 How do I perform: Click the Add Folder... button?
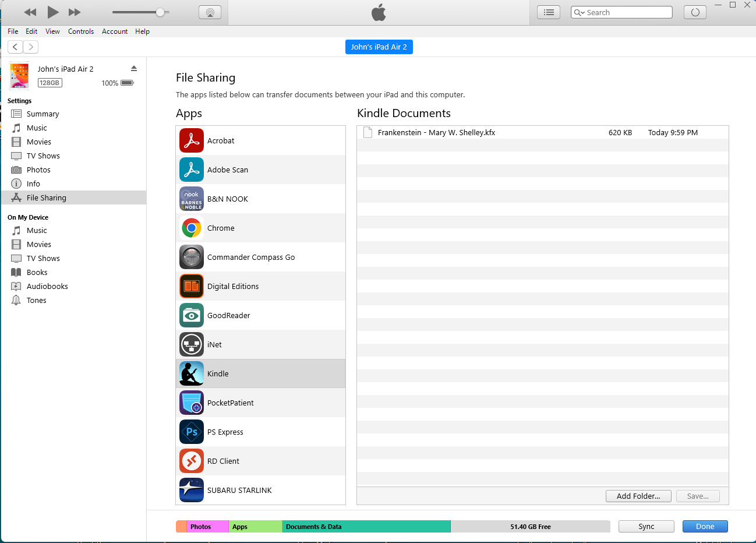(x=638, y=496)
